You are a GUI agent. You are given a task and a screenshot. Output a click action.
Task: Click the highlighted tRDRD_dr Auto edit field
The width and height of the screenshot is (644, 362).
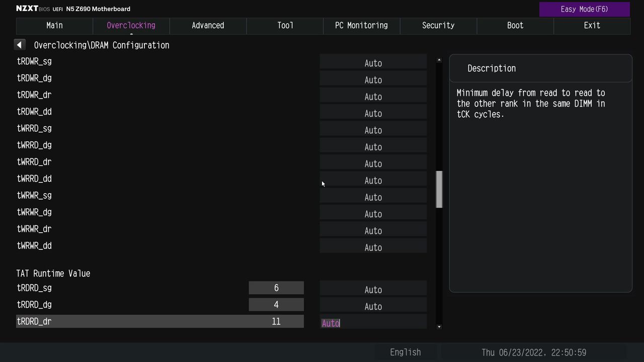coord(373,322)
